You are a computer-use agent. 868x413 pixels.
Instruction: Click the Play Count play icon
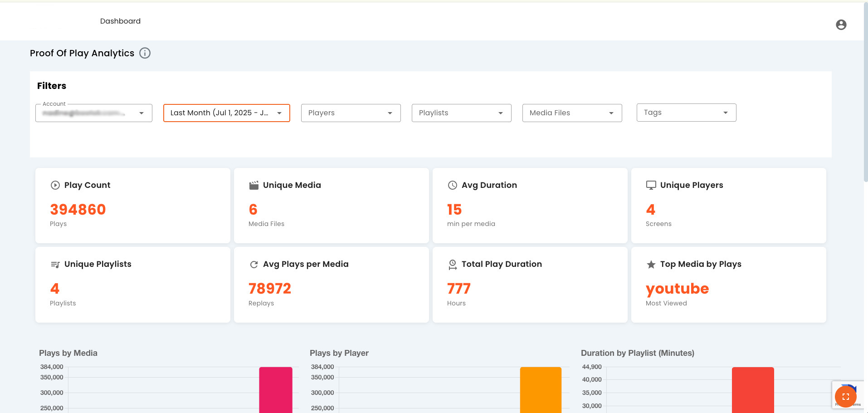[x=55, y=185]
